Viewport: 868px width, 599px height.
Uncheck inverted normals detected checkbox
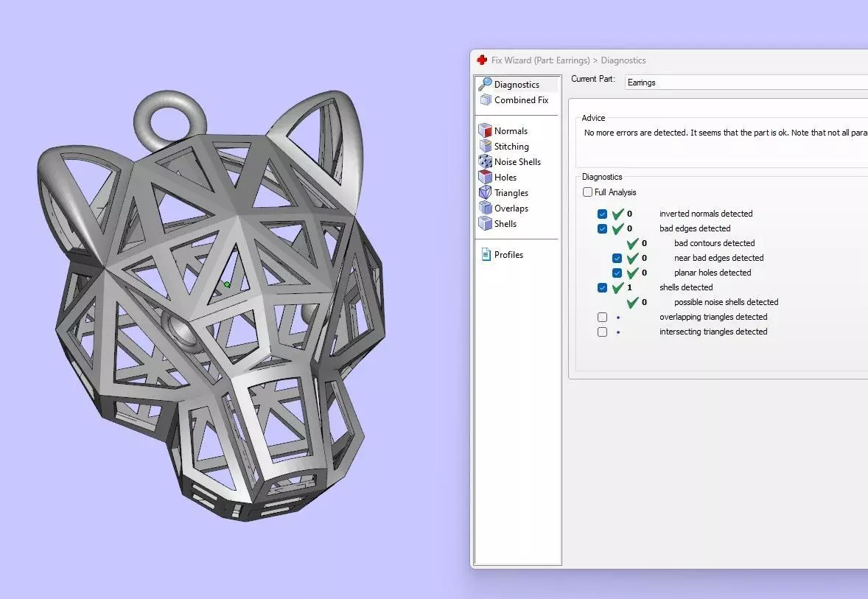[x=602, y=214]
